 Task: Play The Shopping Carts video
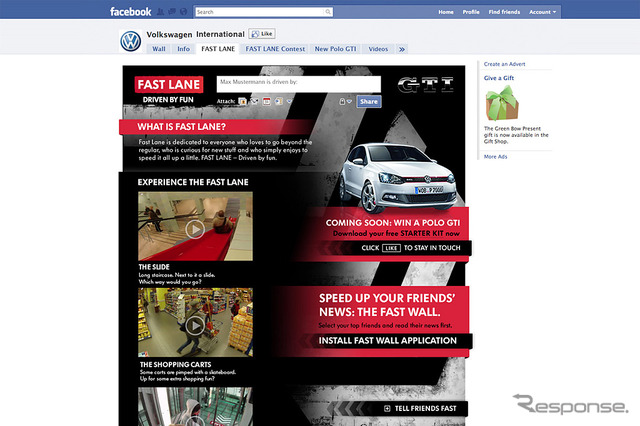tap(195, 325)
